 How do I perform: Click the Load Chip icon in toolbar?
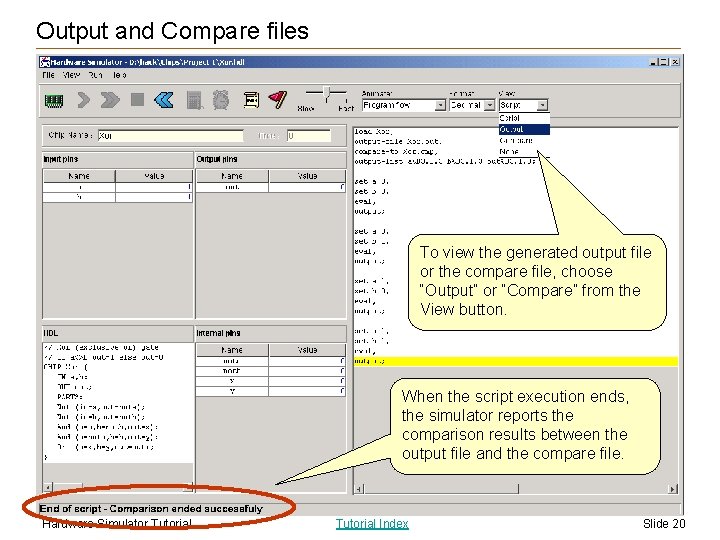pos(53,100)
